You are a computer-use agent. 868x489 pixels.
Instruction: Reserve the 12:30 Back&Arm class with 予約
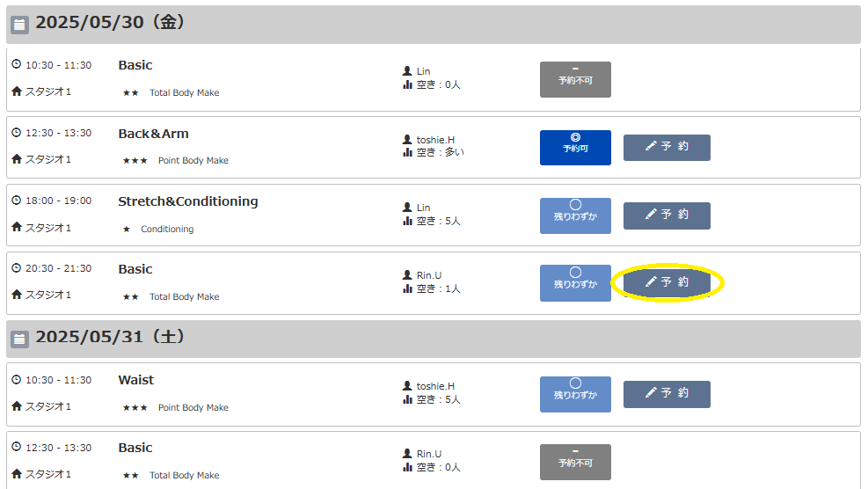pyautogui.click(x=667, y=147)
